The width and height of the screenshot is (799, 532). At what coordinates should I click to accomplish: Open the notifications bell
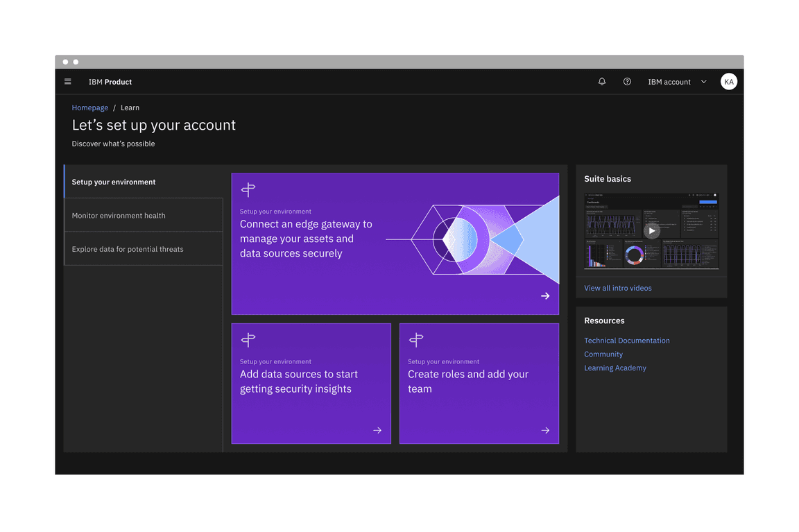(602, 82)
